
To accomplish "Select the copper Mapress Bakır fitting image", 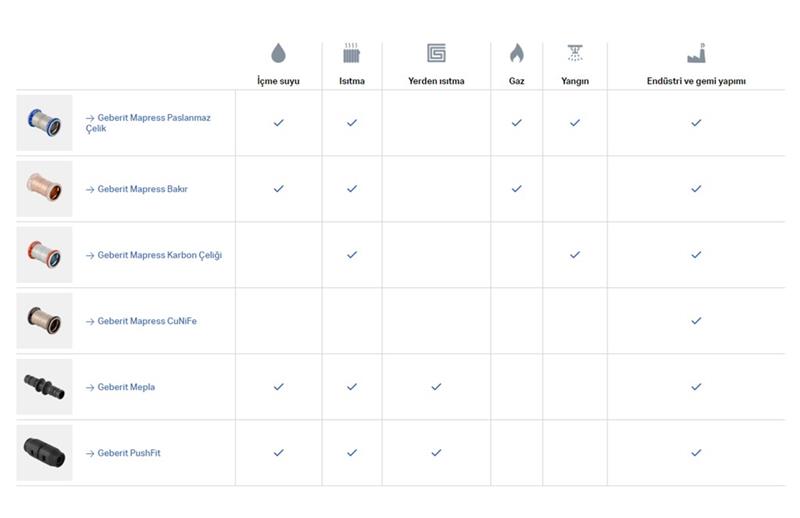I will tap(44, 189).
